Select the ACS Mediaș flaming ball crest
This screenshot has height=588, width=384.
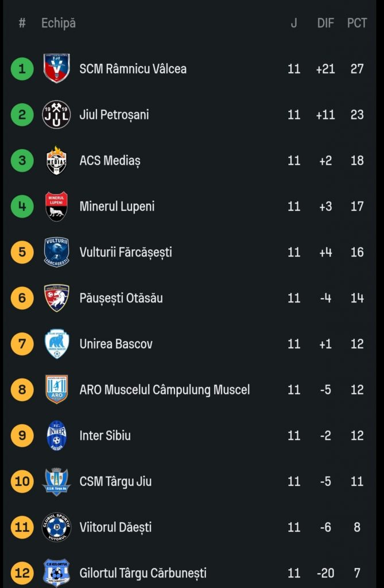56,161
